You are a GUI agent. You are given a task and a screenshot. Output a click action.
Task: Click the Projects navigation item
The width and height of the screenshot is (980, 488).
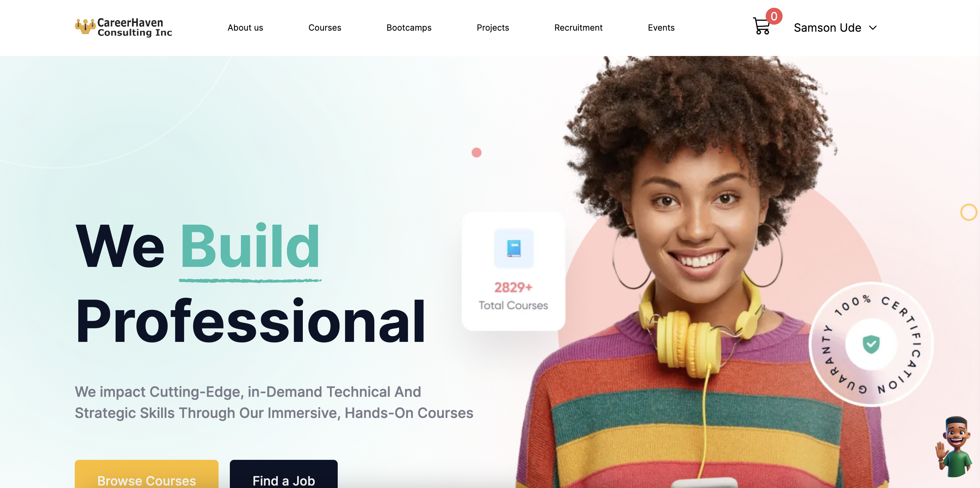[x=492, y=27]
